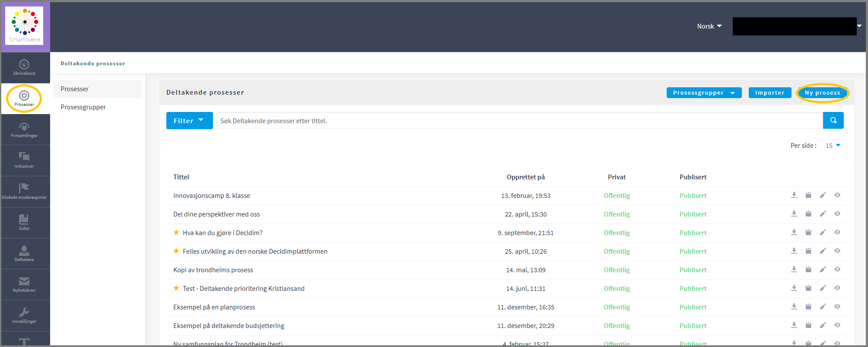This screenshot has height=347, width=868.
Task: Preview Kopi av trondheims prosess with eye icon
Action: [837, 270]
